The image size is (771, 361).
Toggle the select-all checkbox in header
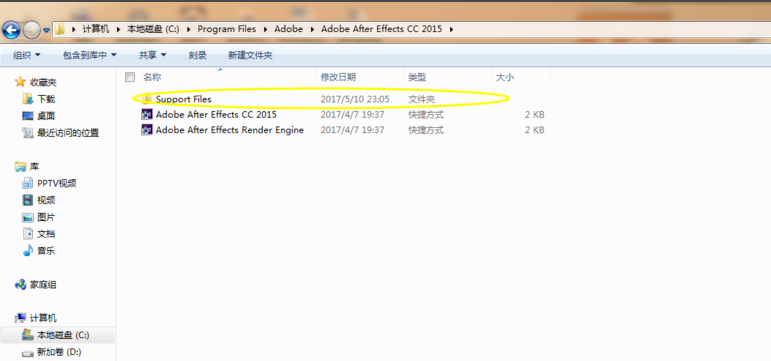pyautogui.click(x=130, y=77)
